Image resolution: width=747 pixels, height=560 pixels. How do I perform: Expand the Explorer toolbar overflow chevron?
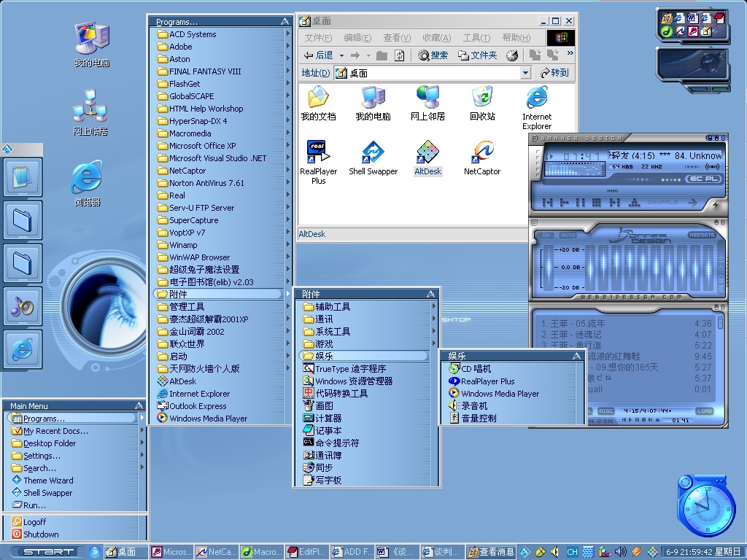(570, 53)
